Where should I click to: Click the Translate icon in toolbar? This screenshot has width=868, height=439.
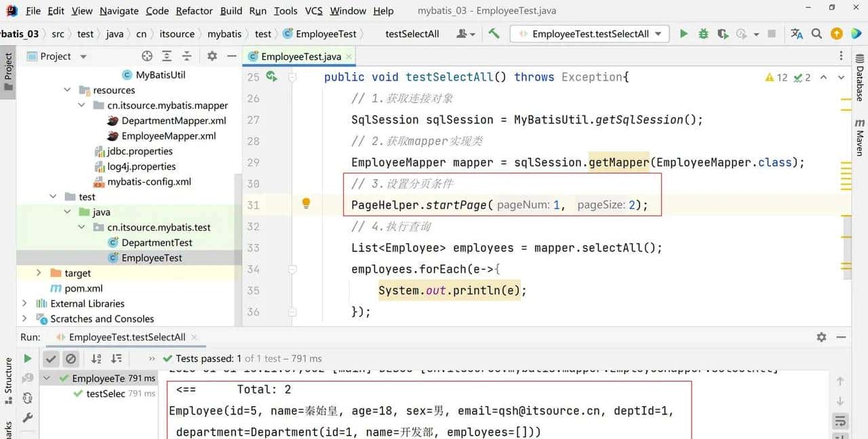[797, 34]
